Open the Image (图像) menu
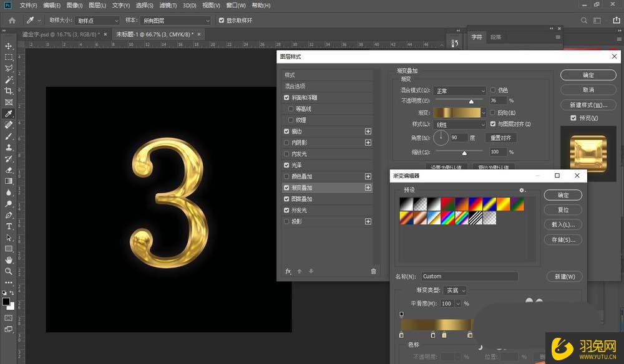The width and height of the screenshot is (624, 364). coord(74,6)
